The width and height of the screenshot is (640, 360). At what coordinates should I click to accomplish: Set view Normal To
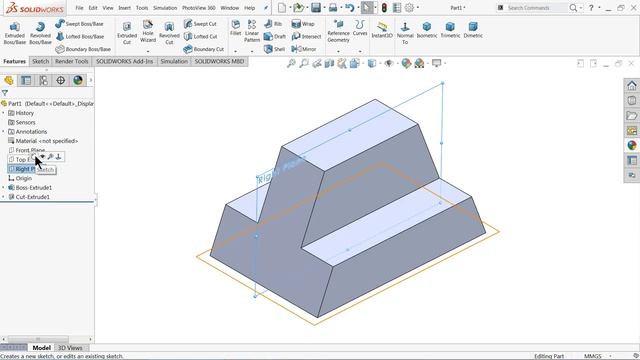405,33
